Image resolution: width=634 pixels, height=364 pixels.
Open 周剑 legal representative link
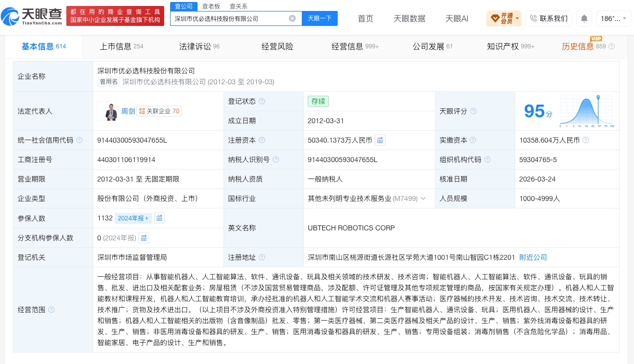128,111
